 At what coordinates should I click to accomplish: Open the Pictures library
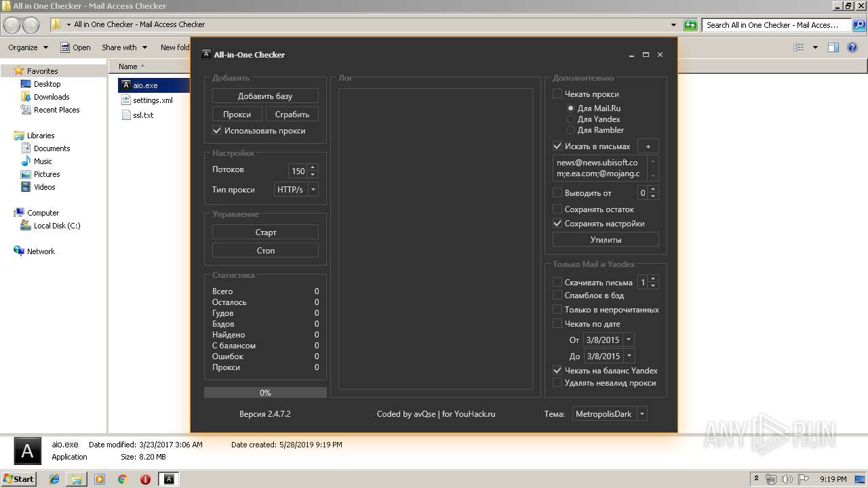click(47, 174)
